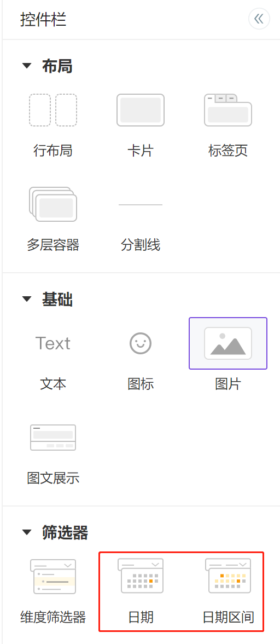Image resolution: width=280 pixels, height=644 pixels.
Task: Select the 行布局 row layout widget icon
Action: (53, 110)
